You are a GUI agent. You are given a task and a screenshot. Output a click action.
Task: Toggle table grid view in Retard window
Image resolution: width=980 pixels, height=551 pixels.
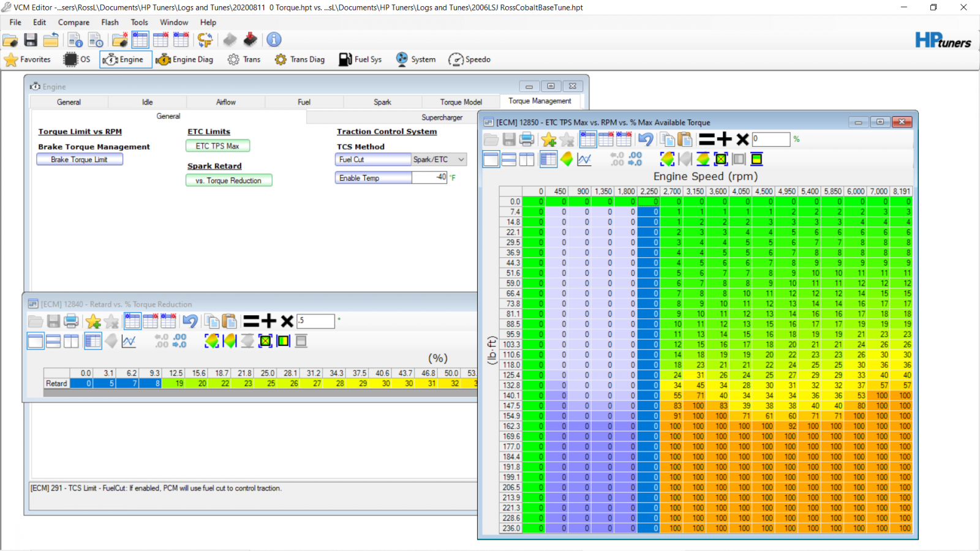[93, 341]
